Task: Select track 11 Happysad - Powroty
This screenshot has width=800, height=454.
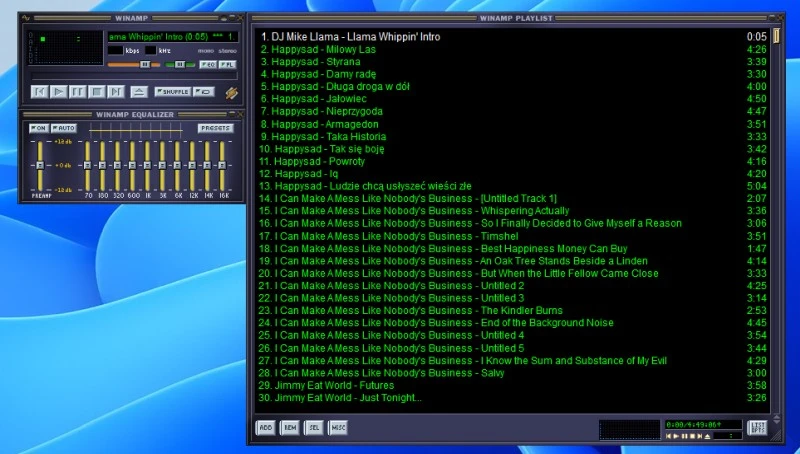Action: click(512, 161)
